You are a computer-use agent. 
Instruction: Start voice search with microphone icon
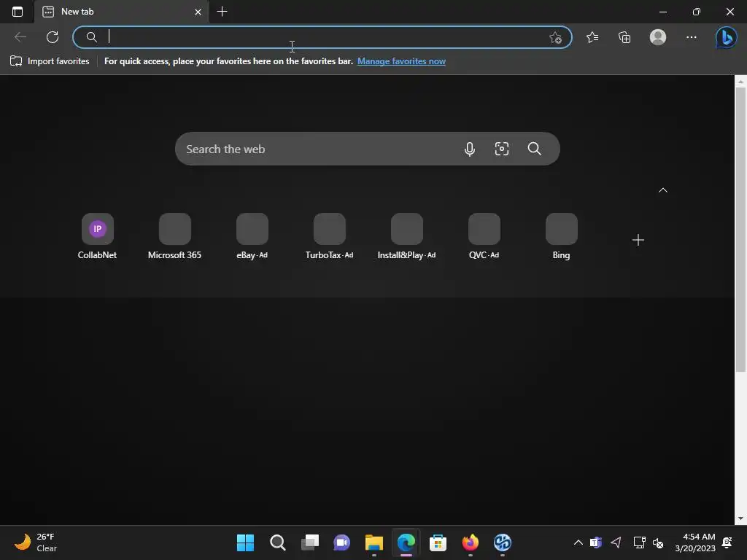(x=469, y=149)
